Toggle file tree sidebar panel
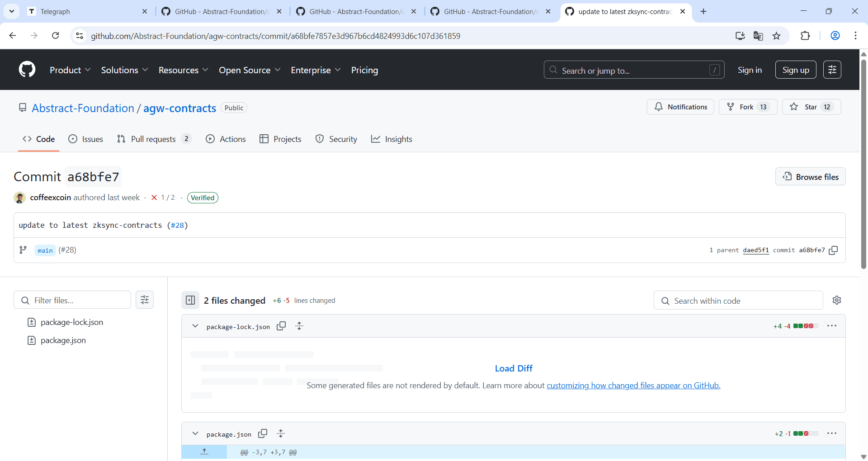This screenshot has width=868, height=461. pos(190,300)
